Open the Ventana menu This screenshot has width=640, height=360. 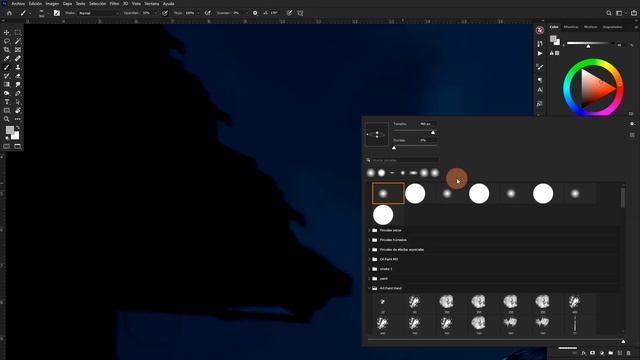click(x=151, y=4)
